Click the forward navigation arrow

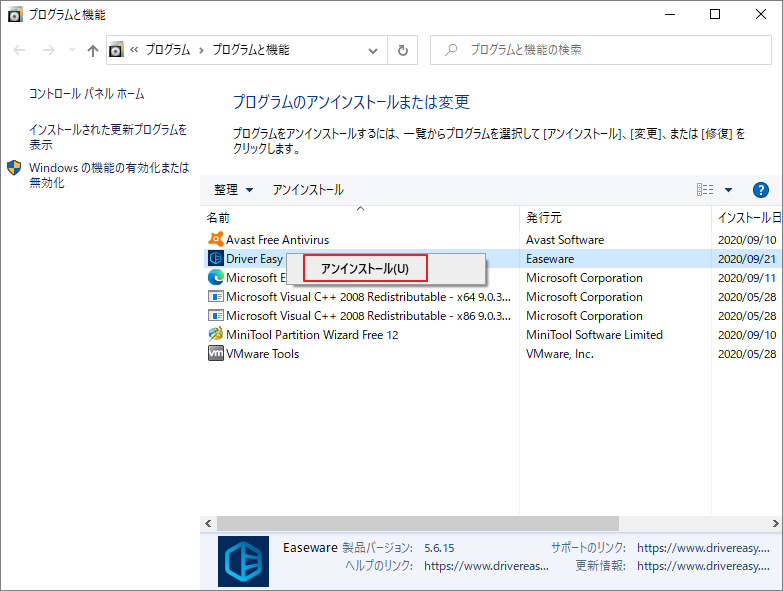pyautogui.click(x=48, y=50)
